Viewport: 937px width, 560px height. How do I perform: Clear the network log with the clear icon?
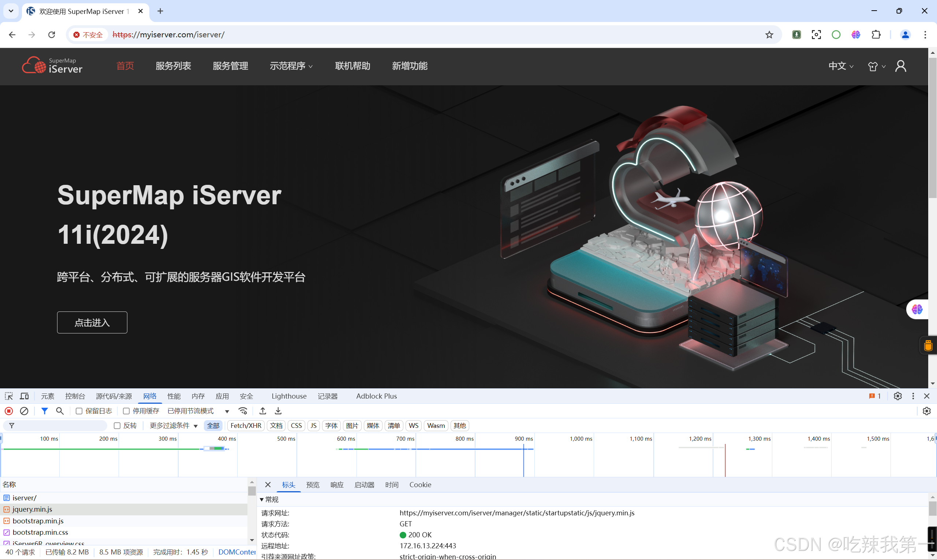pos(24,411)
